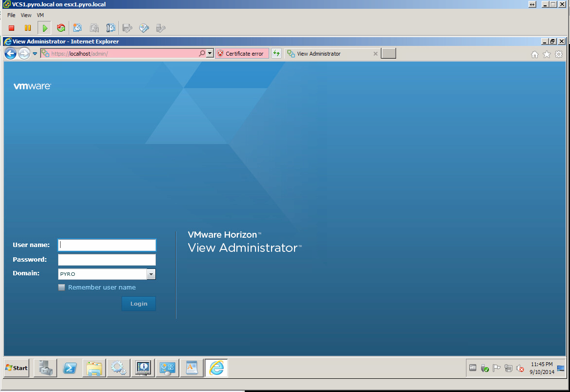Click the Reset VM icon
Viewport: 570px width, 392px height.
[61, 28]
